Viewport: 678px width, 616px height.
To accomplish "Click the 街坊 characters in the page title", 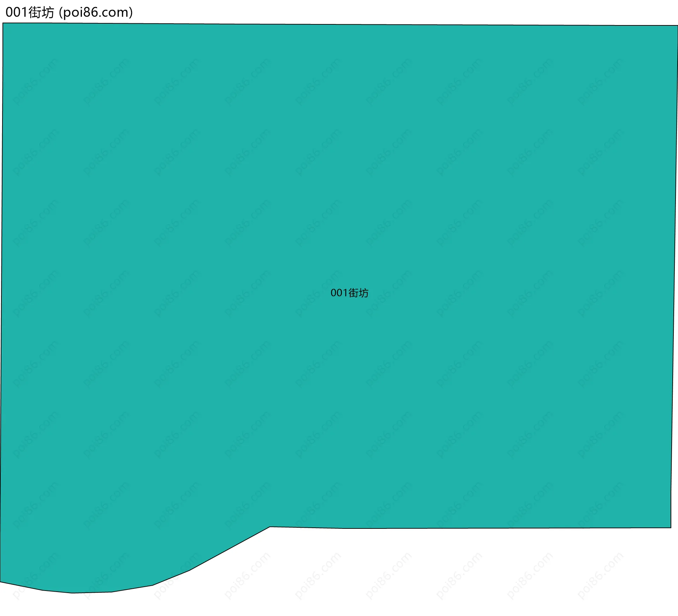I will click(x=41, y=12).
